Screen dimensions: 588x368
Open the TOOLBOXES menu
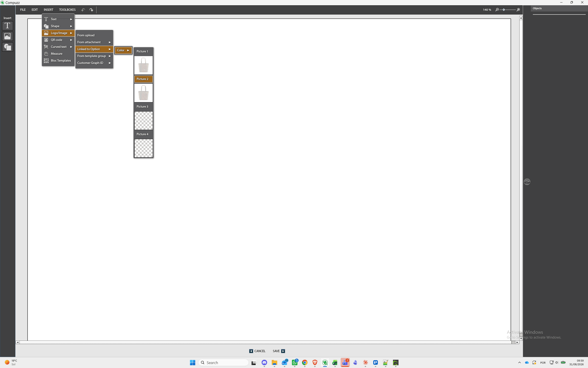67,10
